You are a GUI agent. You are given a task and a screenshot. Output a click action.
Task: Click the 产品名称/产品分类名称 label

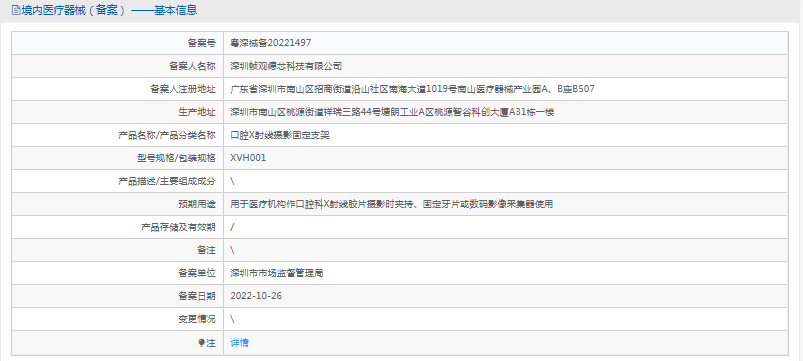tap(167, 135)
